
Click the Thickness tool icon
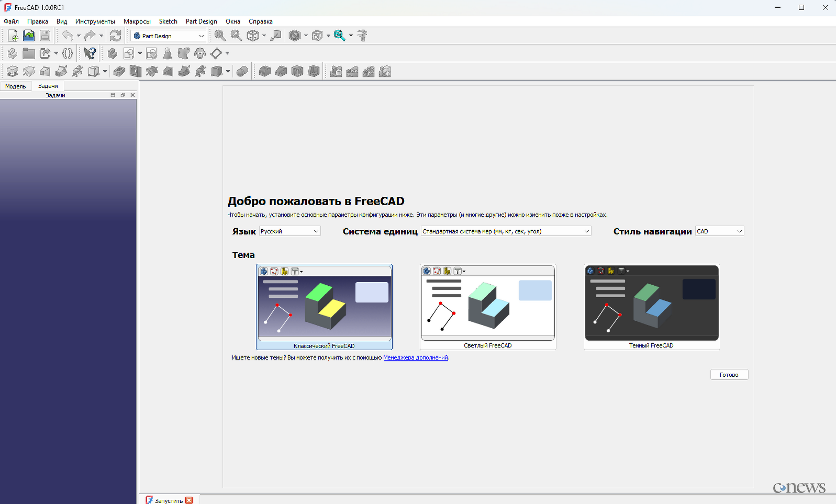pos(314,71)
